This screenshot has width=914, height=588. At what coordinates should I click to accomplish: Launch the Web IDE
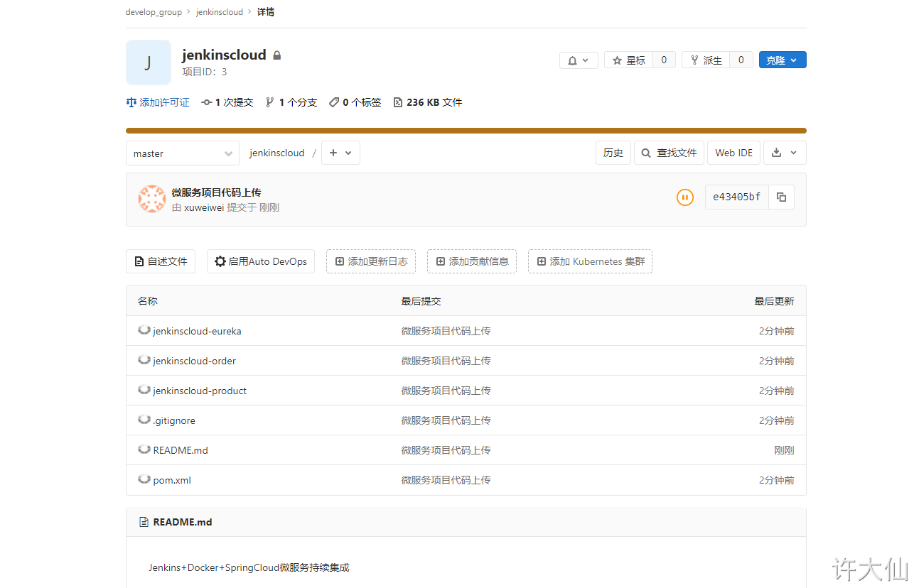click(733, 153)
